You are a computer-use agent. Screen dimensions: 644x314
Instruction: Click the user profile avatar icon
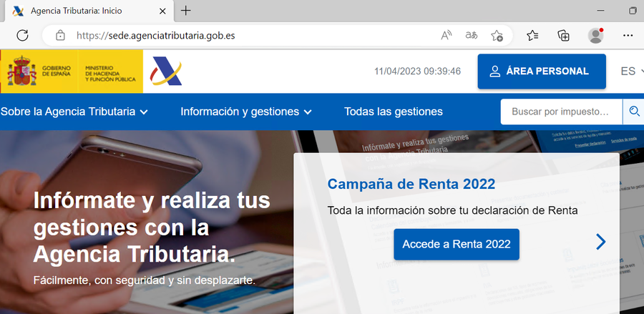595,35
